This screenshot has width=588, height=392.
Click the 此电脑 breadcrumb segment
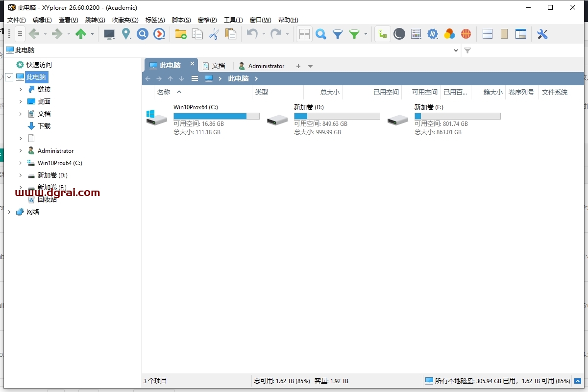coord(239,78)
